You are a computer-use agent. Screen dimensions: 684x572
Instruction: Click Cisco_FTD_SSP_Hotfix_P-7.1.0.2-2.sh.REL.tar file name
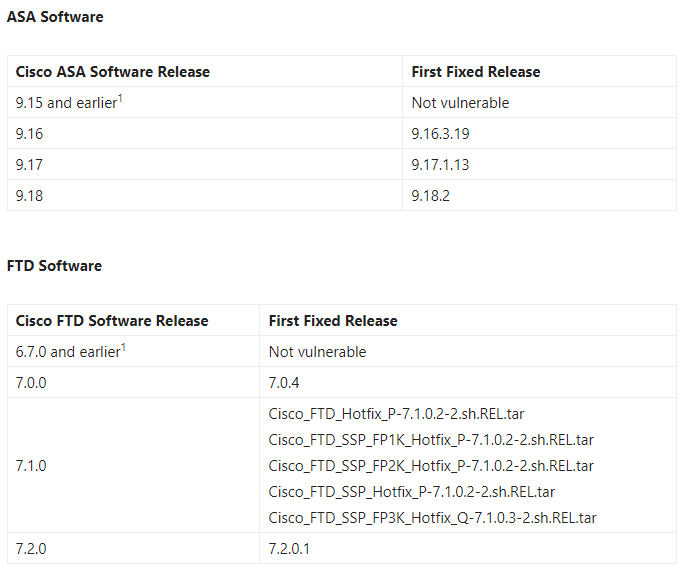pyautogui.click(x=412, y=492)
